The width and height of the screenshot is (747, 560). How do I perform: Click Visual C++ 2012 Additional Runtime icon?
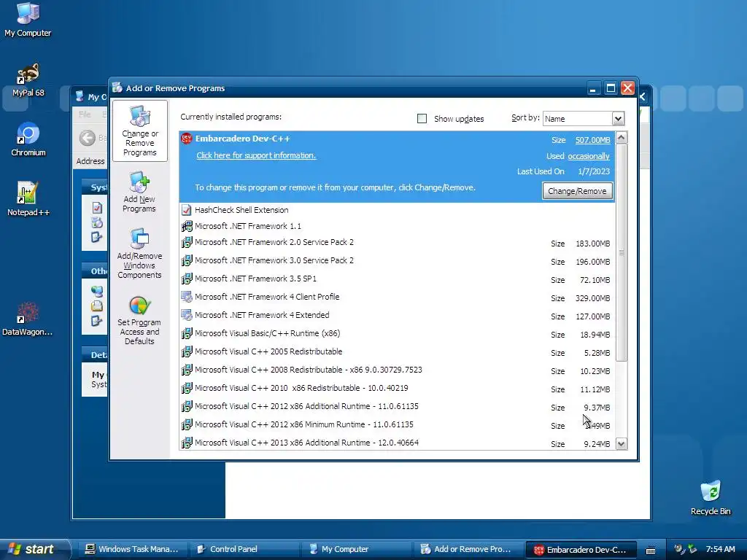[x=186, y=406]
